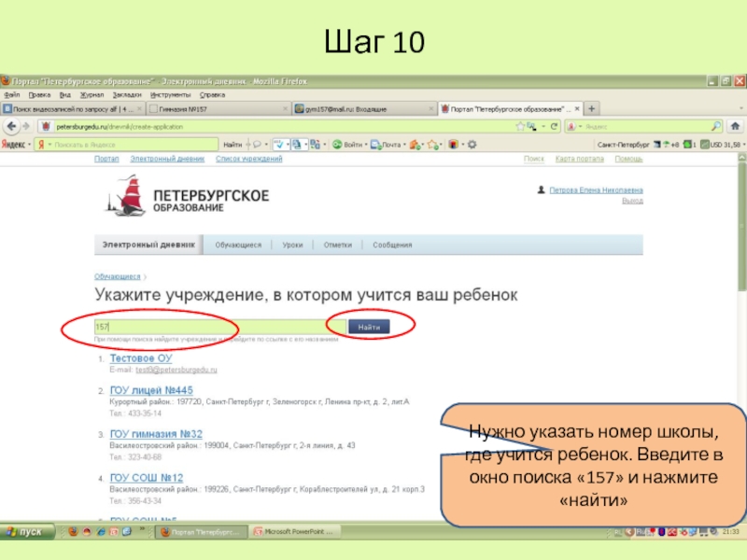Select the Электронный дневник section tab
The width and height of the screenshot is (747, 560).
coord(148,245)
